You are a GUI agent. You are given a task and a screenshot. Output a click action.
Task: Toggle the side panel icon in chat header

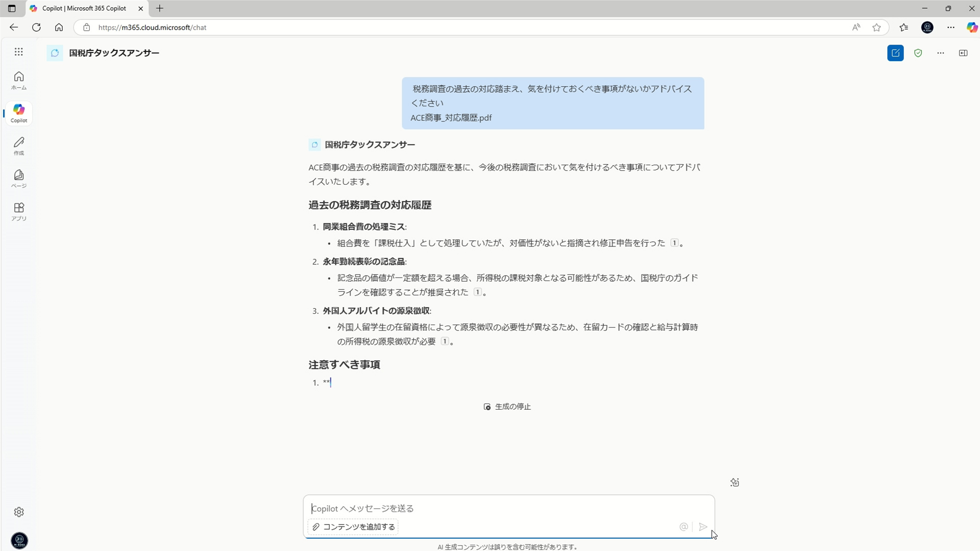pos(963,53)
